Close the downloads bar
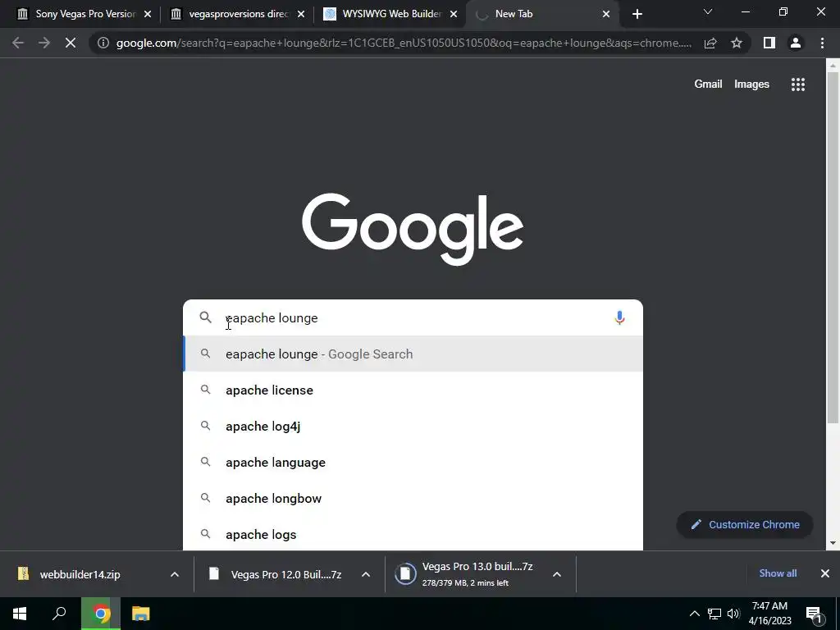The width and height of the screenshot is (840, 630). [x=825, y=573]
